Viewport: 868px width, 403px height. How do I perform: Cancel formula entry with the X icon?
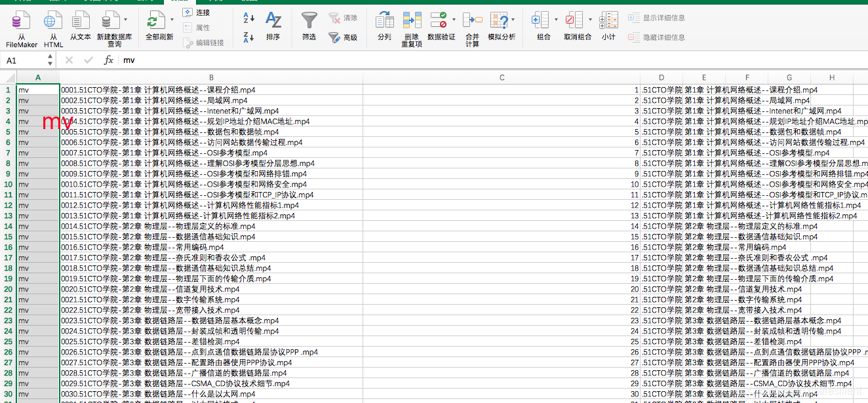click(x=69, y=60)
